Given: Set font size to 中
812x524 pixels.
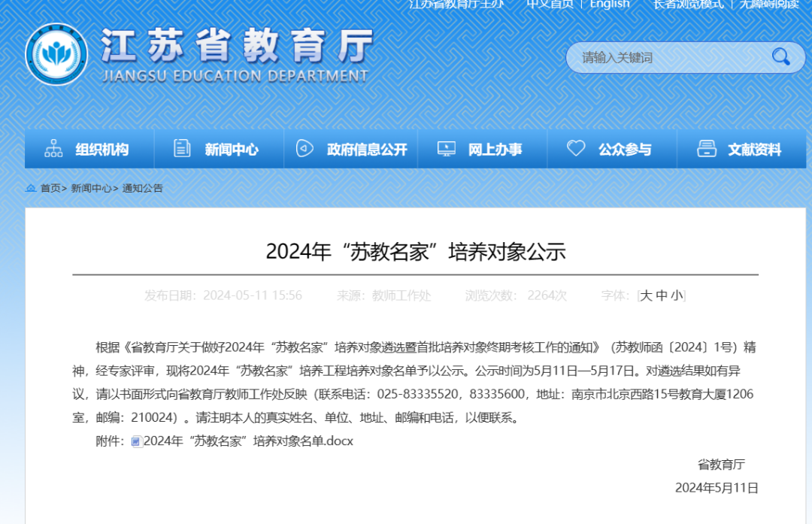Looking at the screenshot, I should [662, 295].
